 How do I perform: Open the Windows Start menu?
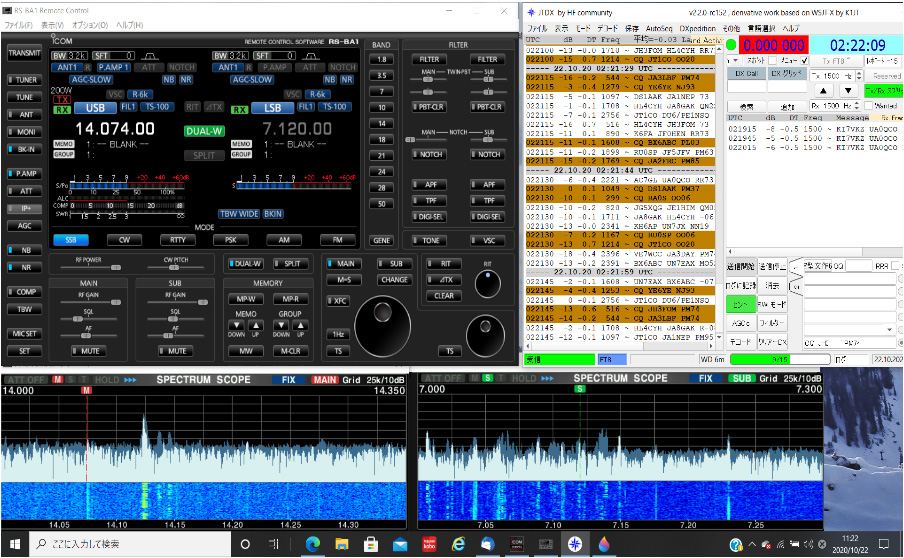15,544
